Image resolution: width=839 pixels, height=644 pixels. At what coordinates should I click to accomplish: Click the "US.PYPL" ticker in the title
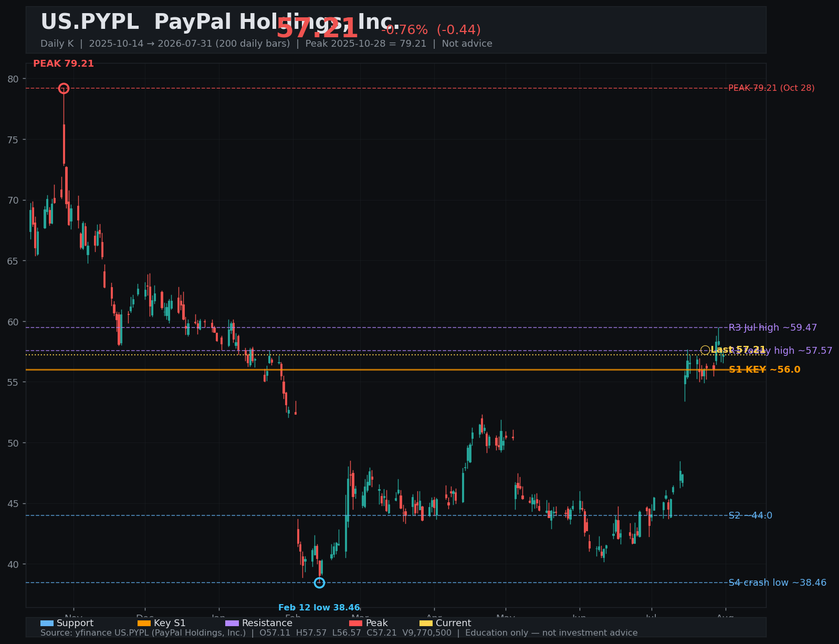pos(90,22)
